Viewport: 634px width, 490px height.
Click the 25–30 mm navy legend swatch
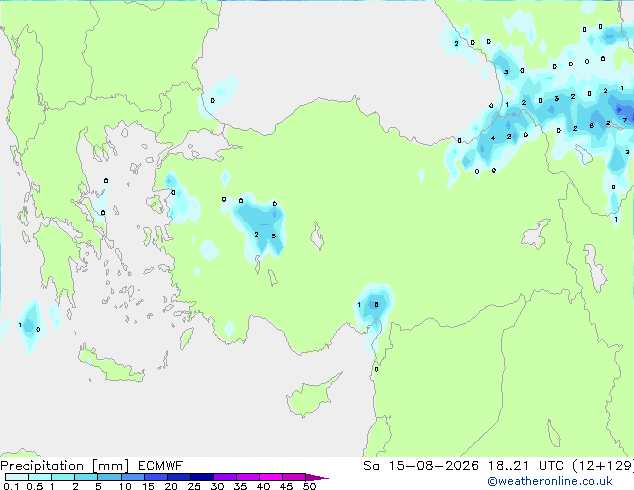click(x=201, y=477)
